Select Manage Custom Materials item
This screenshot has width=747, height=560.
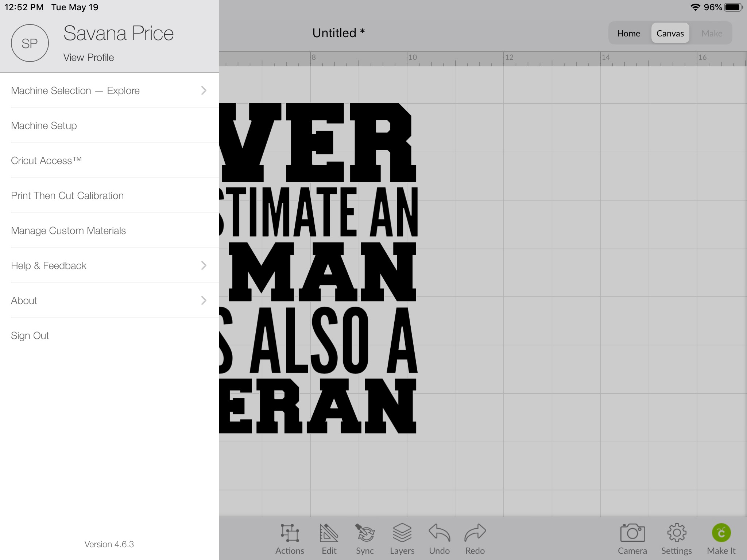point(67,230)
